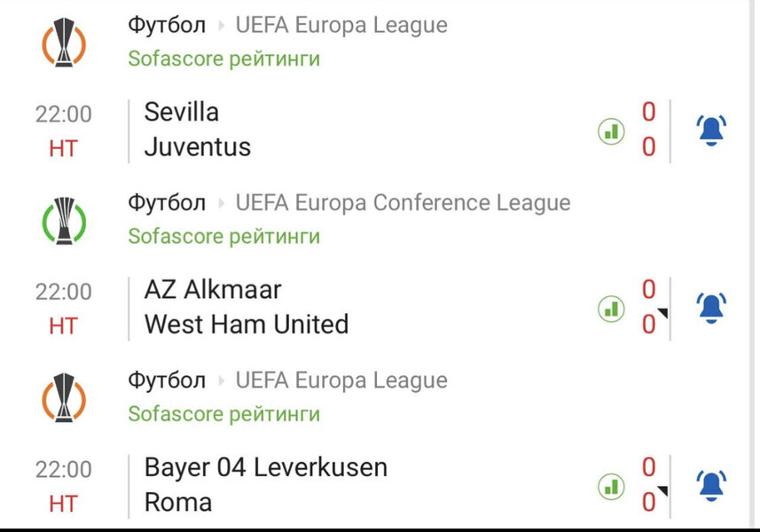Select the Bayer 04 Leverkusen row
760x532 pixels.
coord(266,467)
